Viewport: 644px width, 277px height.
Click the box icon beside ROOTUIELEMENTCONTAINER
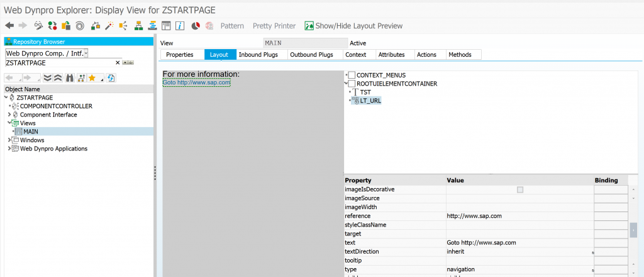point(352,84)
